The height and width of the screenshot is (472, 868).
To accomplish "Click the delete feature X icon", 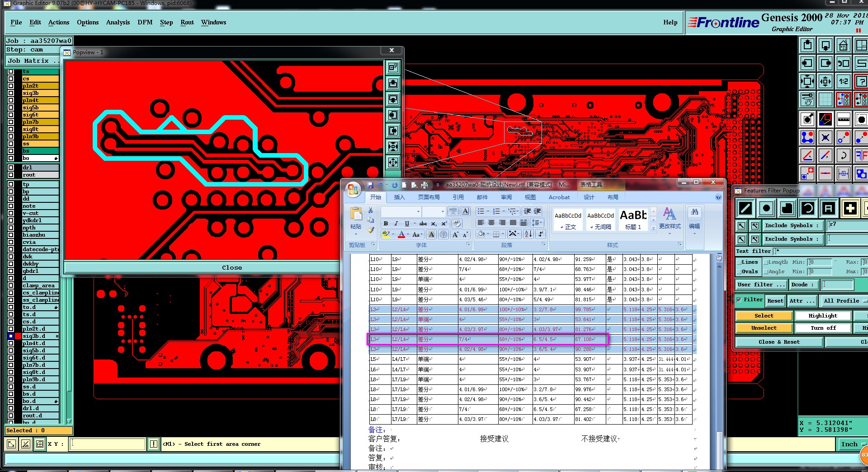I will pyautogui.click(x=826, y=137).
